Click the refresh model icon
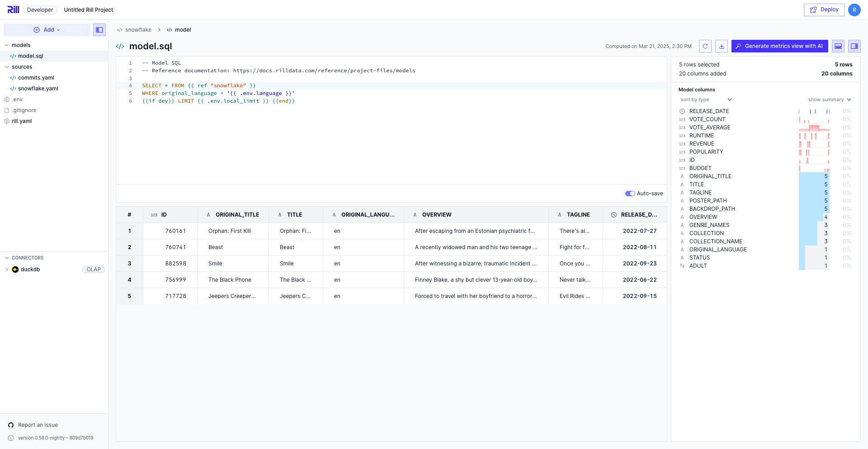 (x=705, y=46)
